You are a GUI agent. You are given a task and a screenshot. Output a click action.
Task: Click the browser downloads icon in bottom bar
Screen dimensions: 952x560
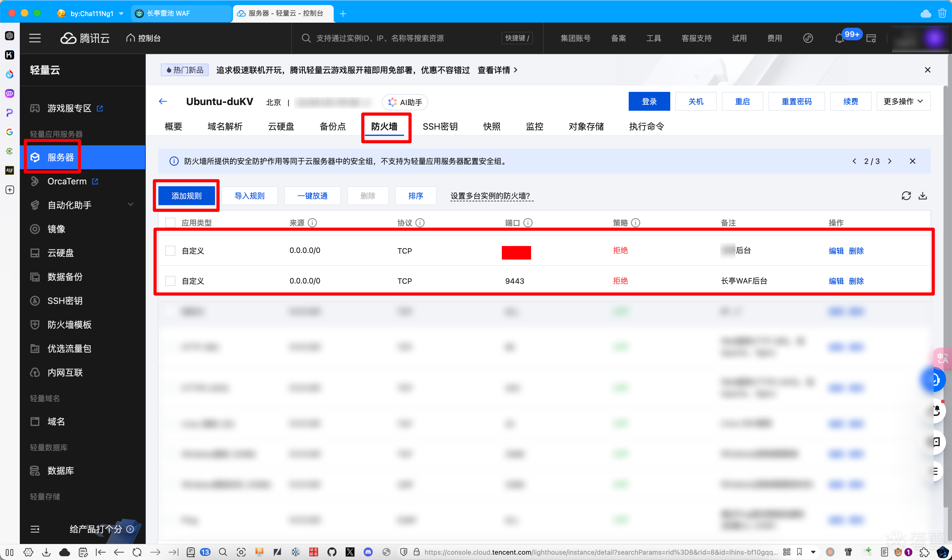(x=46, y=552)
